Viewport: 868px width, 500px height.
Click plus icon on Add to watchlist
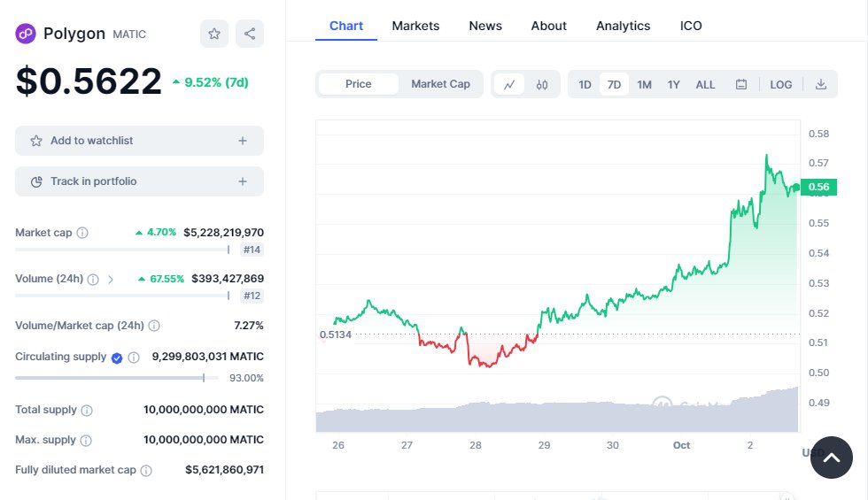click(243, 141)
